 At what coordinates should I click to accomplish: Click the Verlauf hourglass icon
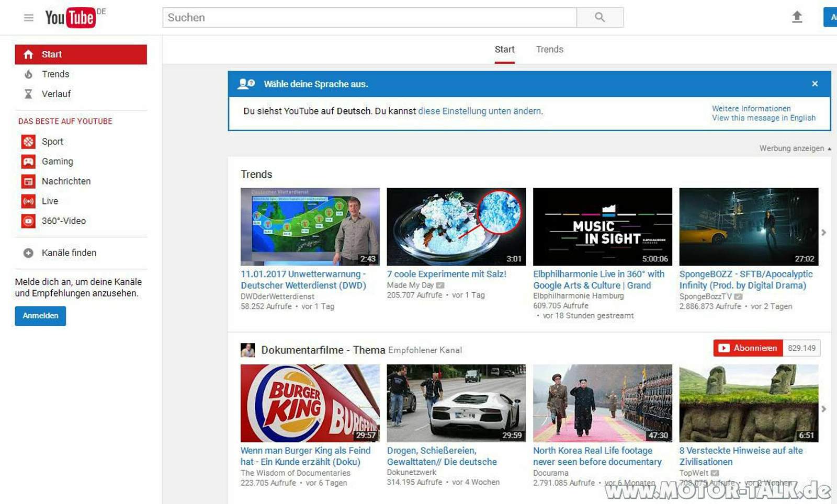tap(28, 94)
